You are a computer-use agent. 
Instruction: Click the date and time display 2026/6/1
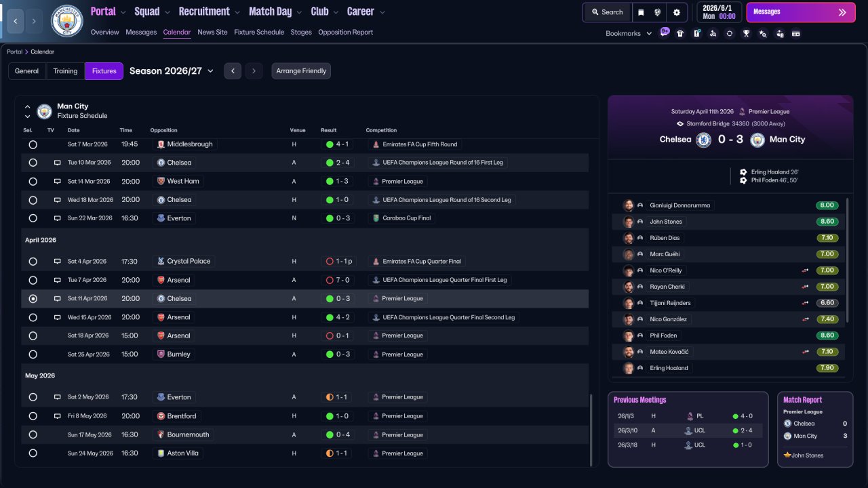coord(719,12)
